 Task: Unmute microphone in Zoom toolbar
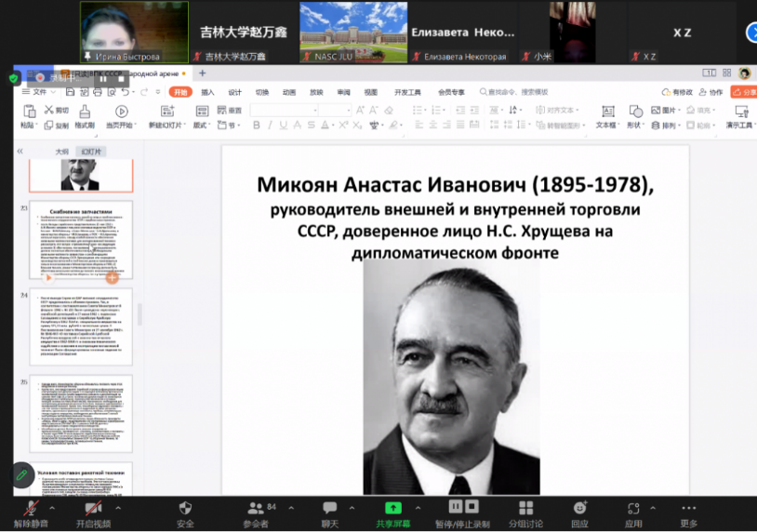pos(31,509)
